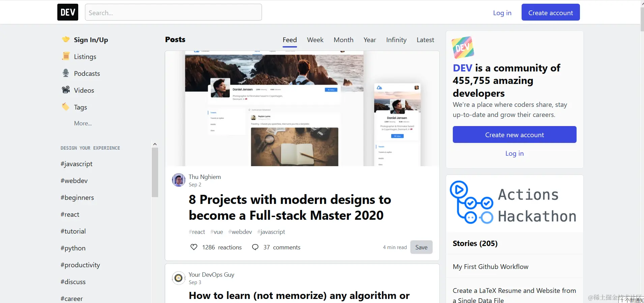The width and height of the screenshot is (644, 303).
Task: Open the Listings page
Action: point(85,57)
